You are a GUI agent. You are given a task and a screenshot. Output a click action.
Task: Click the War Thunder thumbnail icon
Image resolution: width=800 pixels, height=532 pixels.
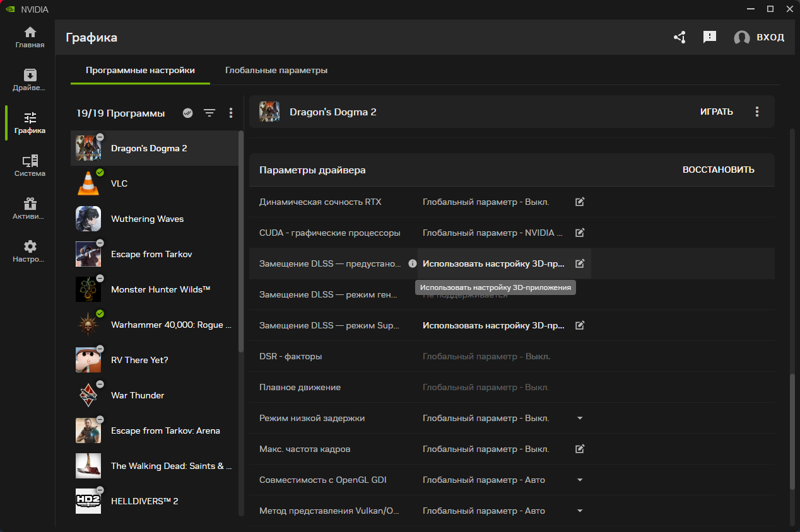[x=88, y=395]
